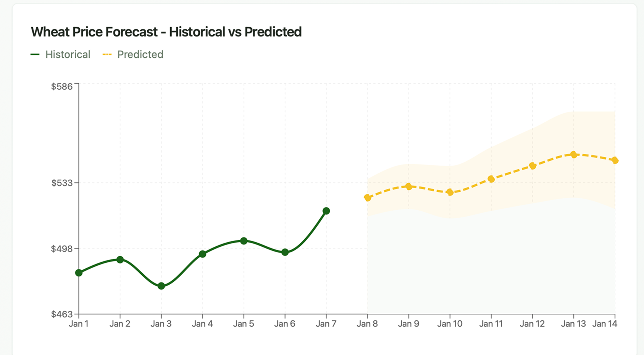Click the Jan 9 predicted data point
The image size is (644, 355).
(x=409, y=186)
